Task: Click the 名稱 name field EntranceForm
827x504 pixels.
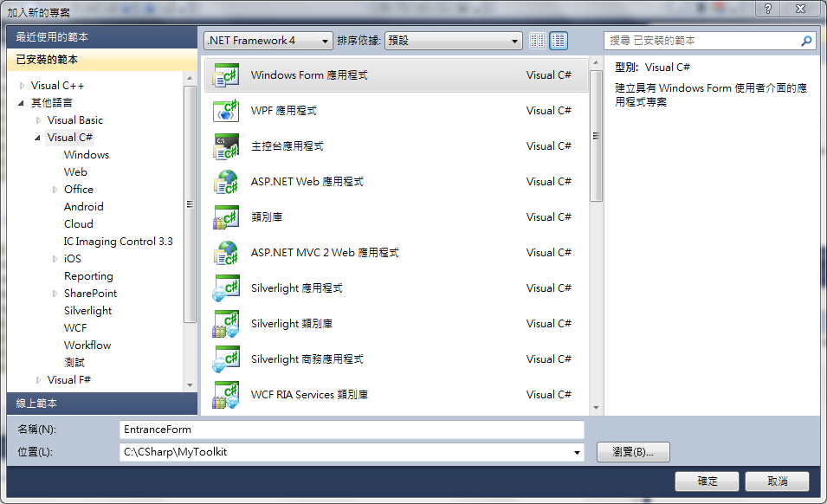Action: tap(352, 430)
